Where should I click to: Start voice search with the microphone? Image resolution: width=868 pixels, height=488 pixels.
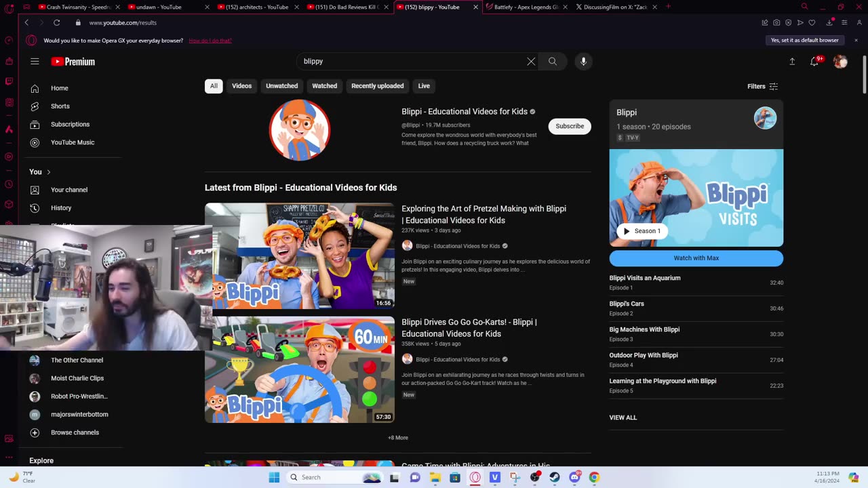click(583, 62)
